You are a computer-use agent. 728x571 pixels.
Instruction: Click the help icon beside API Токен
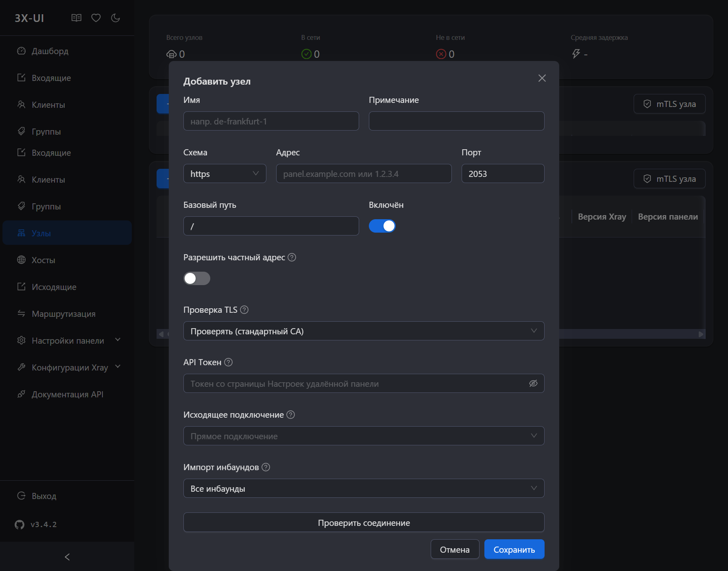pos(228,362)
